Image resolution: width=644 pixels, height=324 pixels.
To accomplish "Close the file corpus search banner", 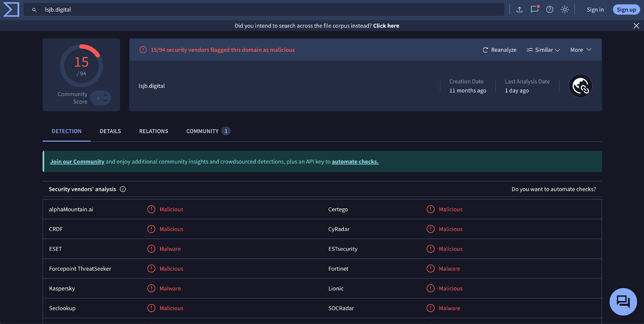I will 636,26.
